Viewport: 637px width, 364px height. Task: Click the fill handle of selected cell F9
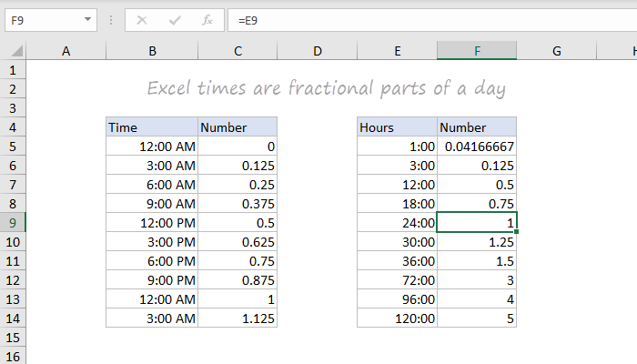click(x=516, y=231)
